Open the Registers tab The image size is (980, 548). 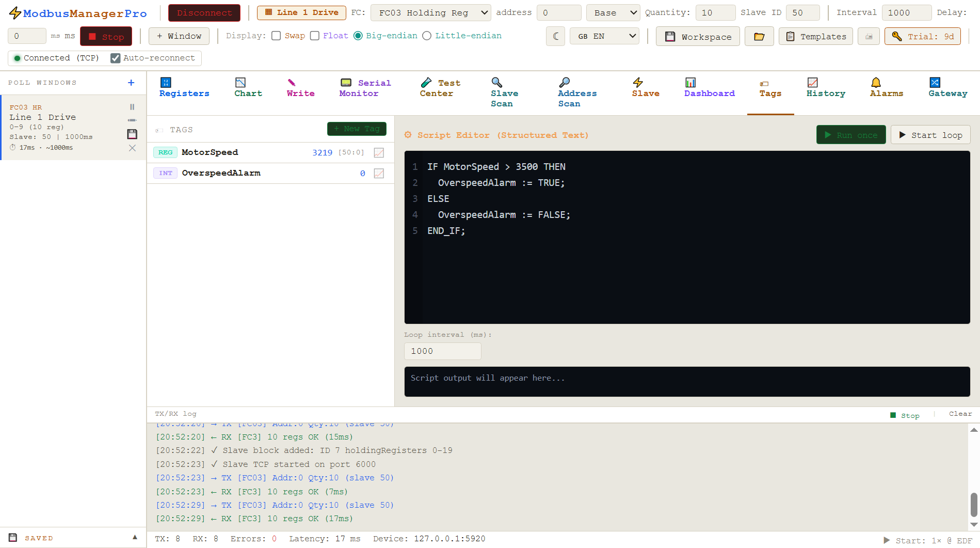184,88
